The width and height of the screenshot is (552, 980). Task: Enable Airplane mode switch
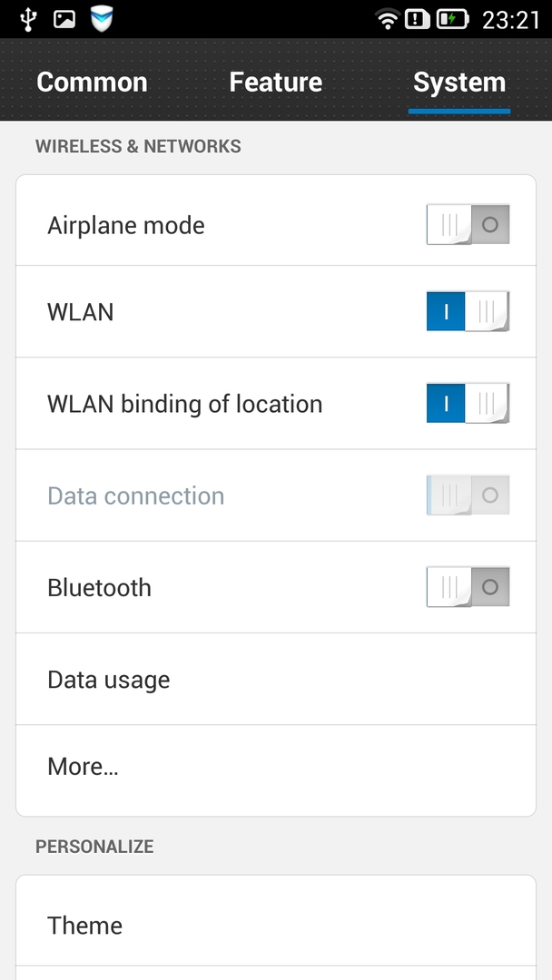468,224
